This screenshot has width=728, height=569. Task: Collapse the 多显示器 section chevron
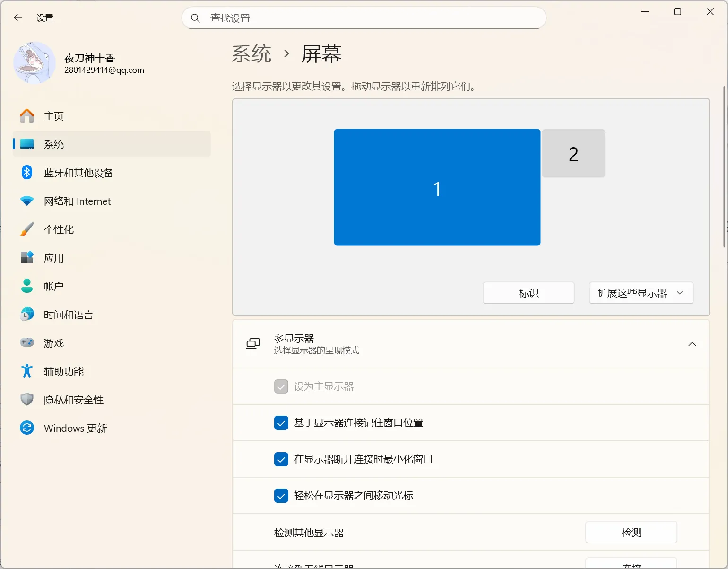coord(692,344)
